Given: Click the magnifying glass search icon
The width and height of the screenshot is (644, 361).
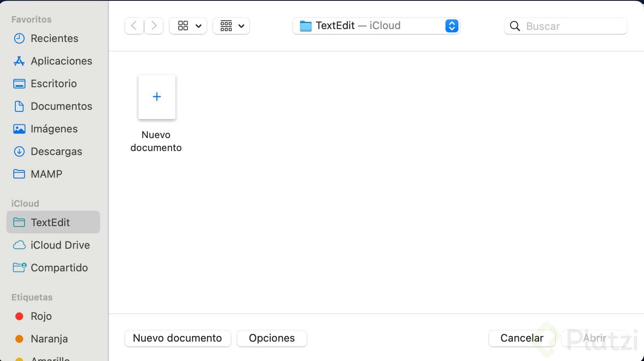Looking at the screenshot, I should click(515, 26).
